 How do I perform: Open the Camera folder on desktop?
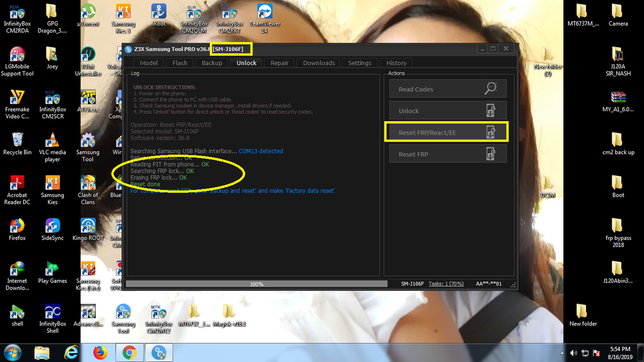pos(618,16)
